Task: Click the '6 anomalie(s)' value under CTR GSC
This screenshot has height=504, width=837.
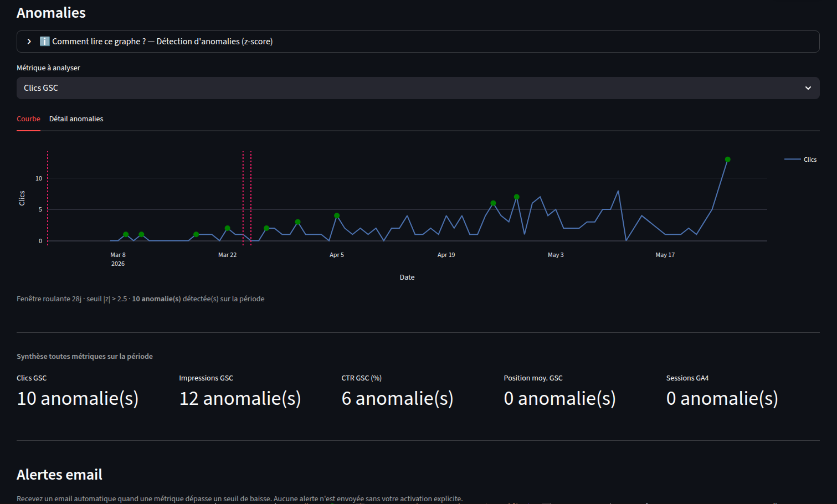Action: click(397, 398)
